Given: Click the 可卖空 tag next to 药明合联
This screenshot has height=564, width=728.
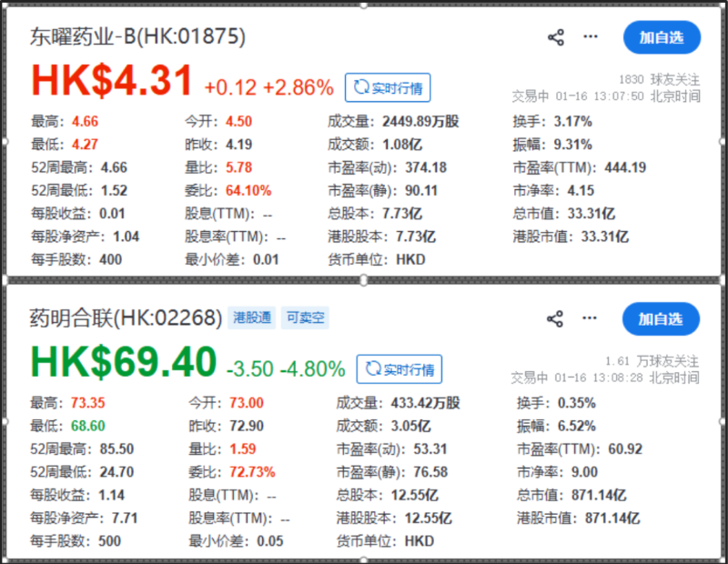Looking at the screenshot, I should (x=306, y=318).
